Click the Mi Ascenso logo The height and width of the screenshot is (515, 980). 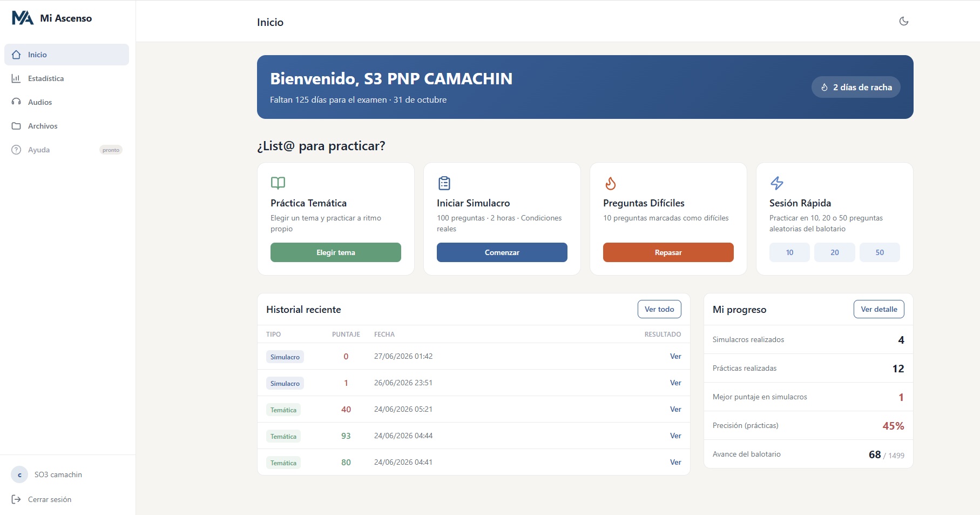[52, 18]
